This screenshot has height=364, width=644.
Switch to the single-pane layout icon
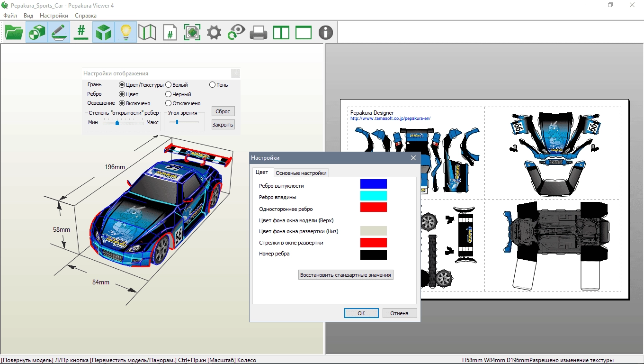tap(304, 32)
